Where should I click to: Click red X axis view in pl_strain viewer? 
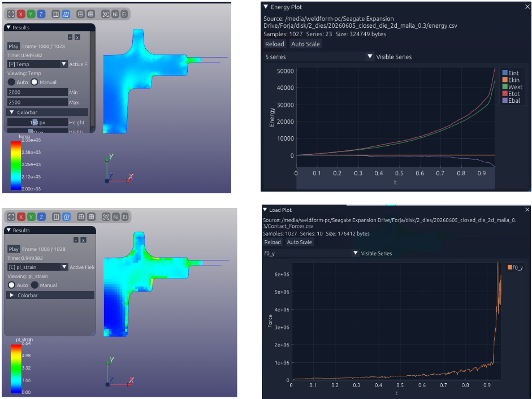(x=21, y=217)
